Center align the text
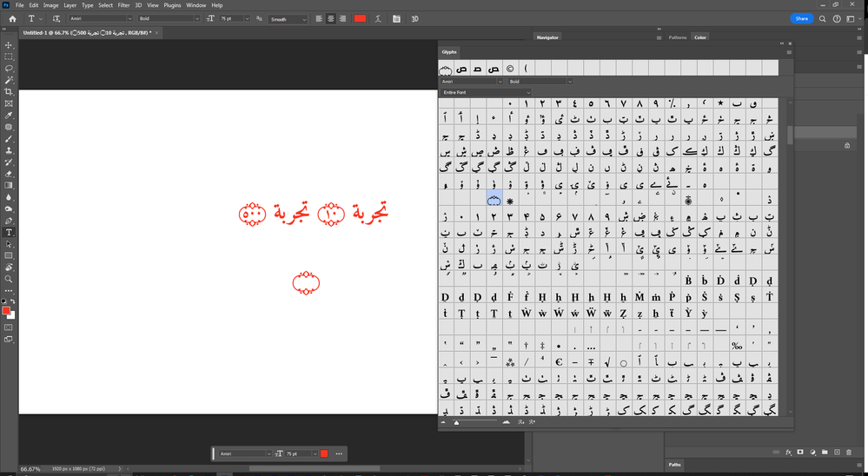Screen dimensions: 868x476 [x=330, y=19]
